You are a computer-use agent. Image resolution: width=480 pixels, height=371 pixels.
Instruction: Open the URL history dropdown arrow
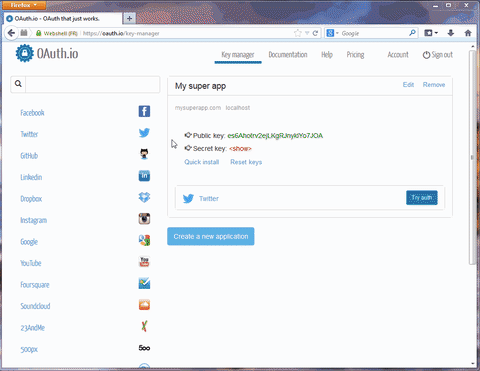pos(307,33)
